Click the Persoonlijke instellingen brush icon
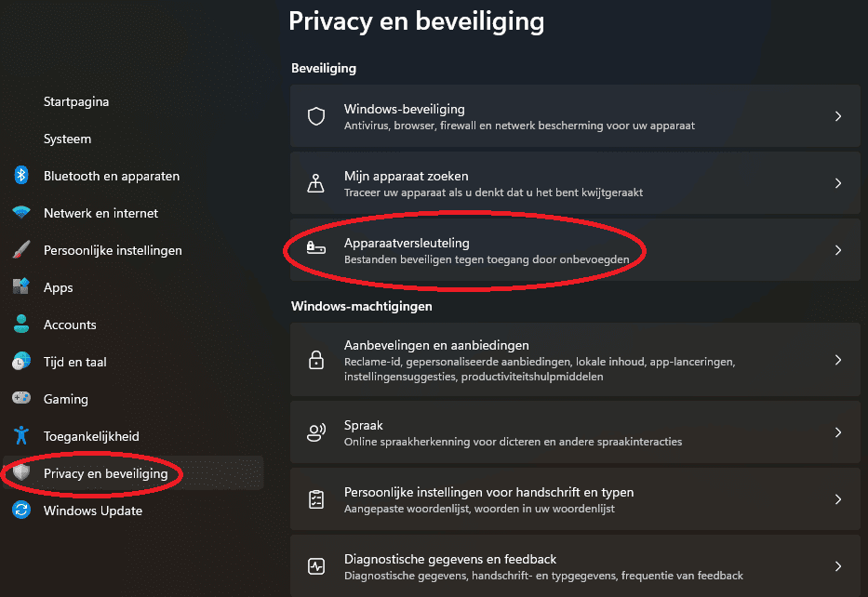The image size is (868, 597). [x=21, y=250]
